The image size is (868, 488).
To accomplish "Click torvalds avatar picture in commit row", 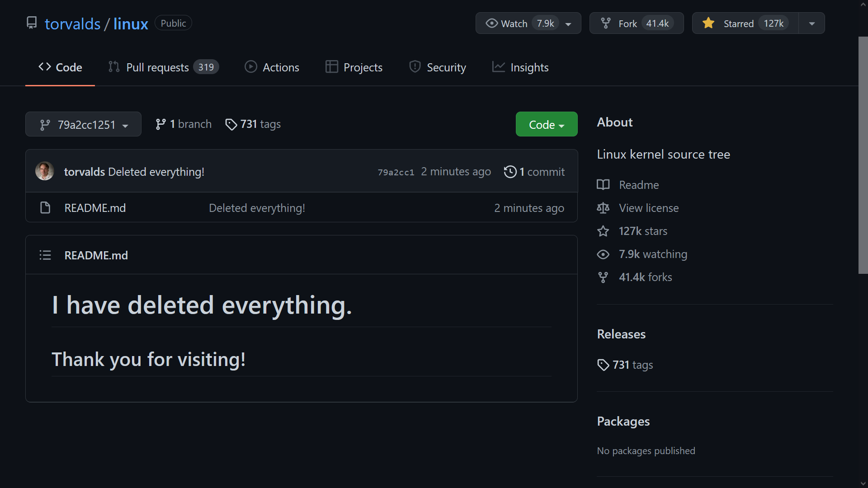I will [x=45, y=171].
